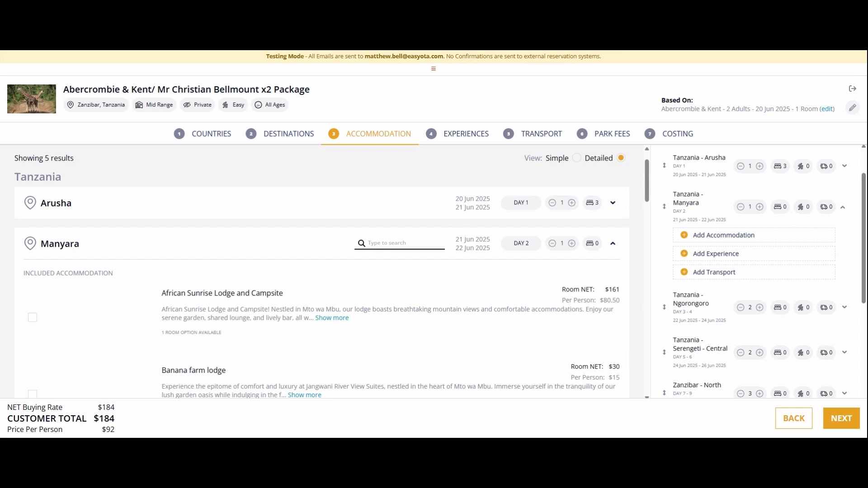Click the edit link in Based On
The width and height of the screenshot is (868, 488).
click(x=827, y=109)
